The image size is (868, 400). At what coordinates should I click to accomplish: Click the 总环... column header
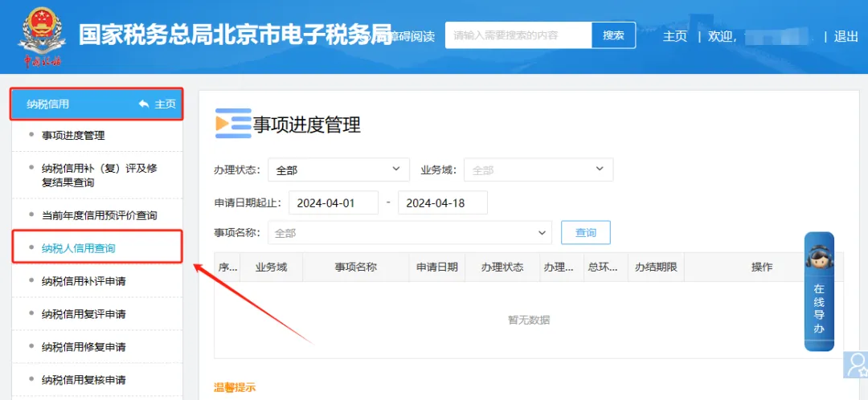pos(606,267)
